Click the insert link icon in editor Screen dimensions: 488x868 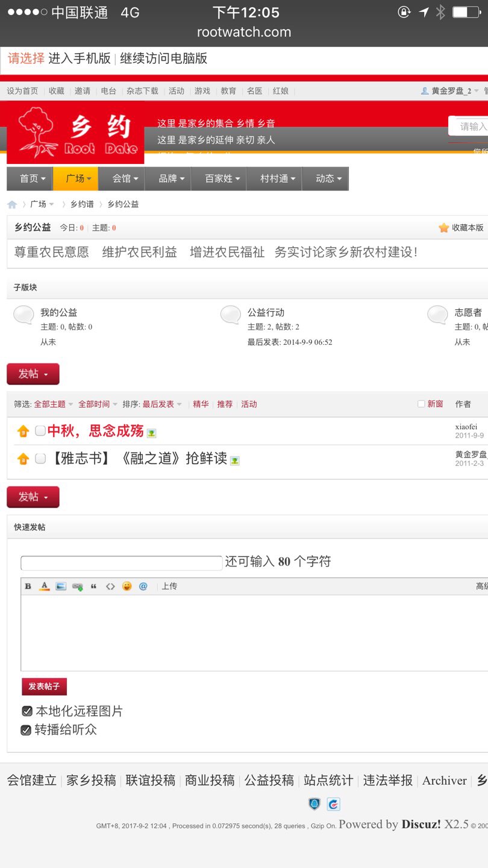point(77,587)
